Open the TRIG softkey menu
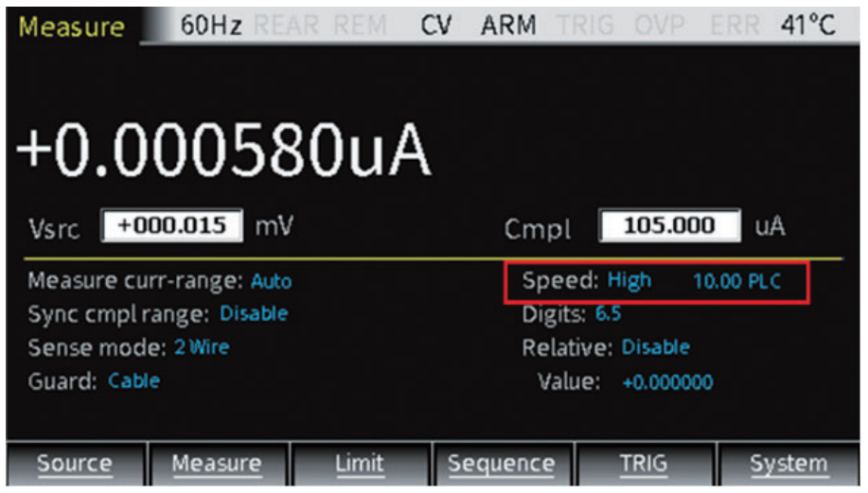Image resolution: width=868 pixels, height=493 pixels. tap(644, 463)
